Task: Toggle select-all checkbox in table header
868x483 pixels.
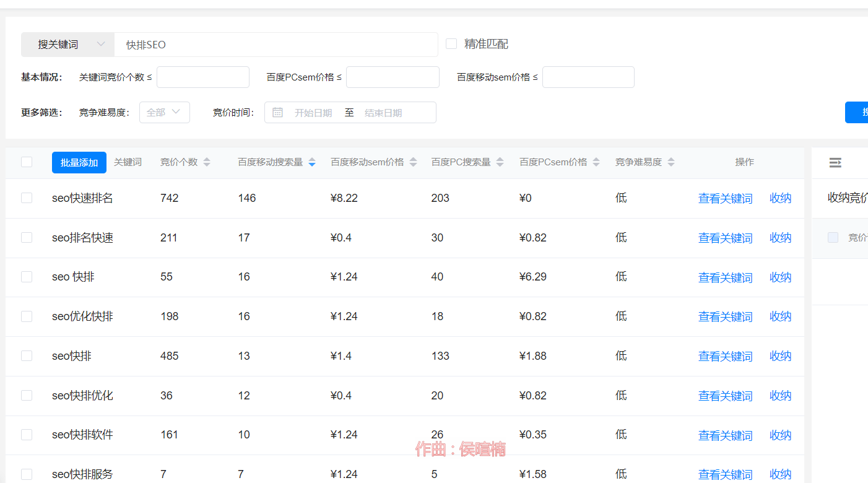Action: [x=27, y=162]
